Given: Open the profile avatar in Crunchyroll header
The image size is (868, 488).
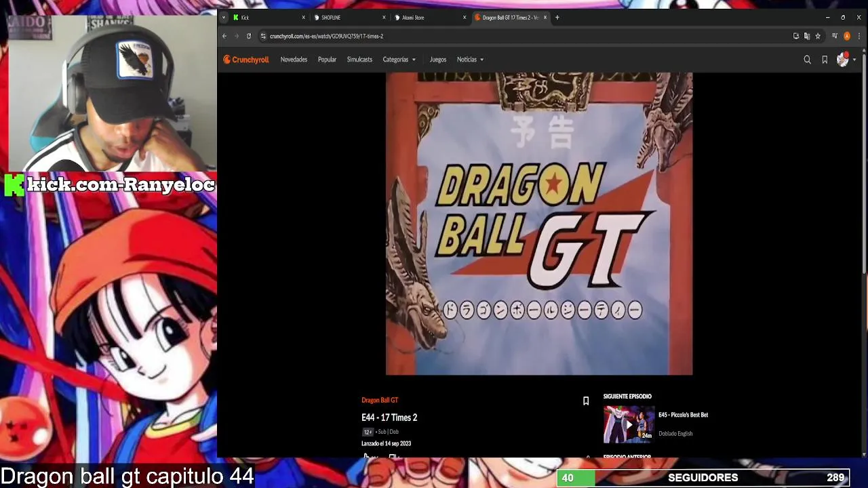Looking at the screenshot, I should pyautogui.click(x=843, y=60).
